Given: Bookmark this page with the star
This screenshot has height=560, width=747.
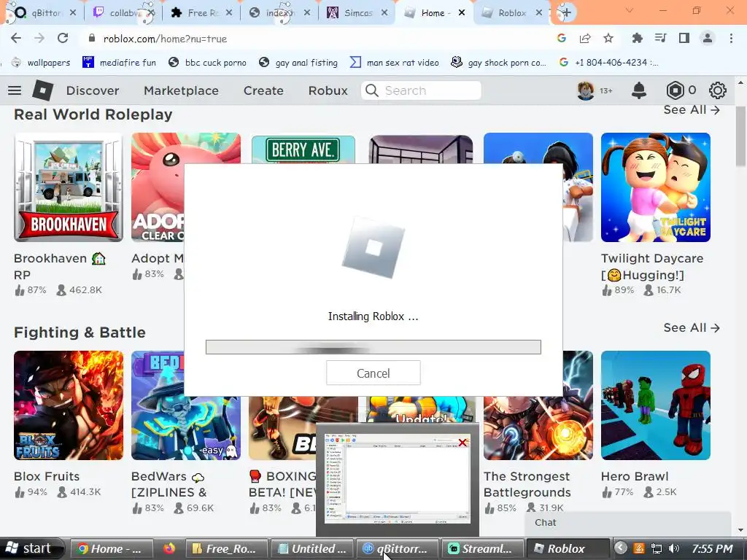Looking at the screenshot, I should (x=608, y=39).
